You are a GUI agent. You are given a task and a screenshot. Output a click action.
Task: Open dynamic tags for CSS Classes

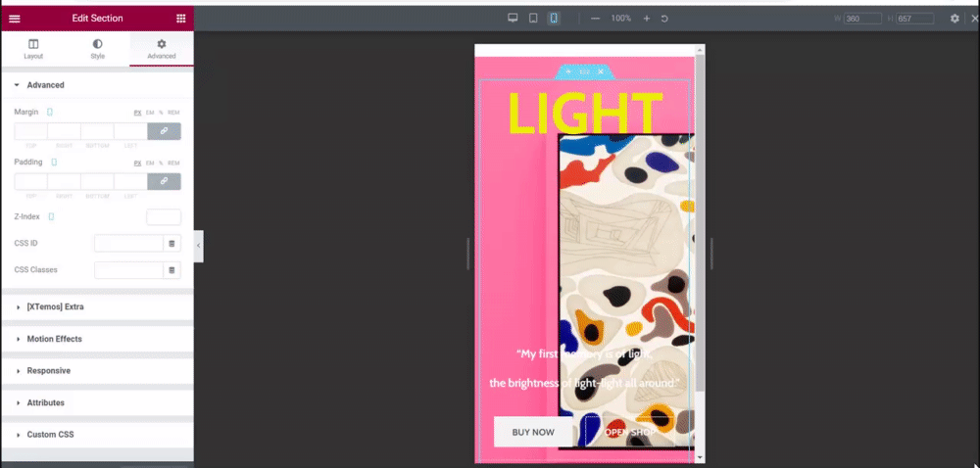(171, 270)
